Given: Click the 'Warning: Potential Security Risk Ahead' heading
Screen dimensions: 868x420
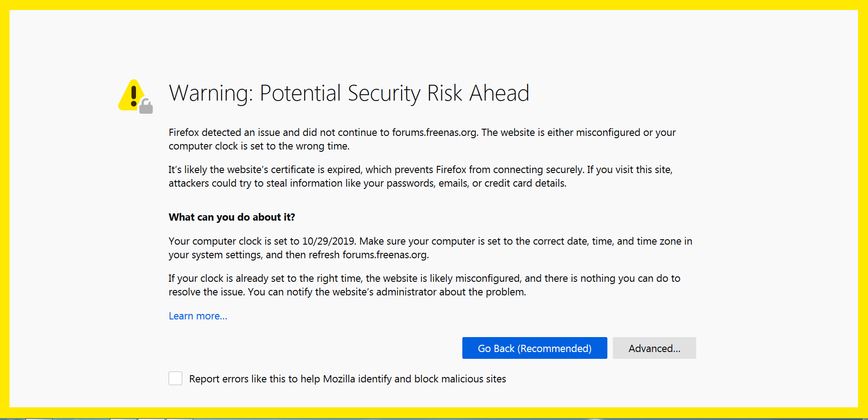Looking at the screenshot, I should click(x=349, y=93).
